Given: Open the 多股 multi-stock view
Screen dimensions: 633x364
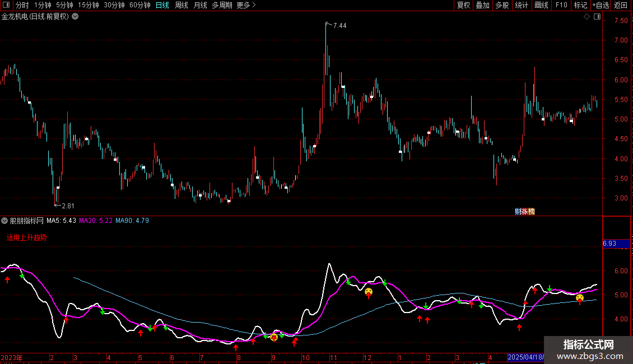Looking at the screenshot, I should tap(502, 5).
